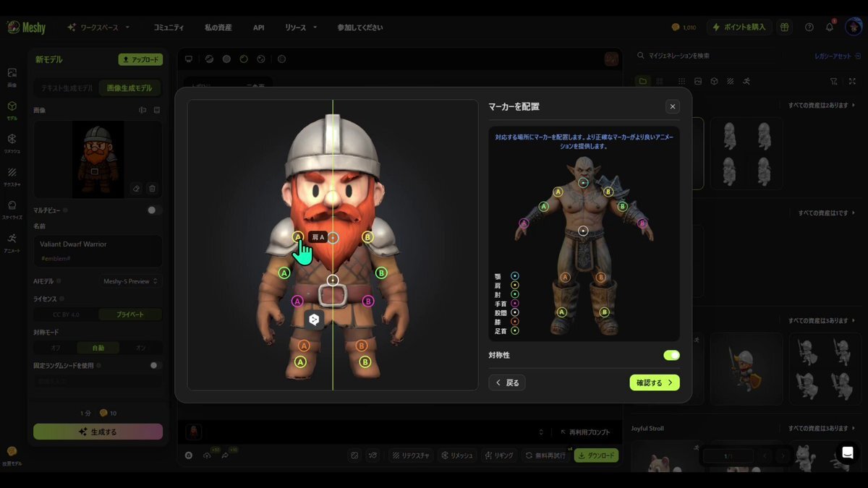Open the アニメート sidebar icon
This screenshot has height=488, width=868.
tap(12, 241)
